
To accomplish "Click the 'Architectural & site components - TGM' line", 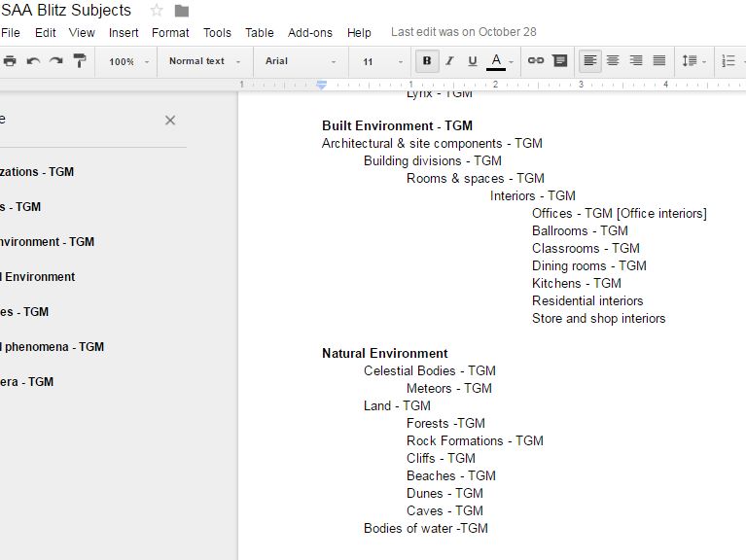I will point(432,143).
